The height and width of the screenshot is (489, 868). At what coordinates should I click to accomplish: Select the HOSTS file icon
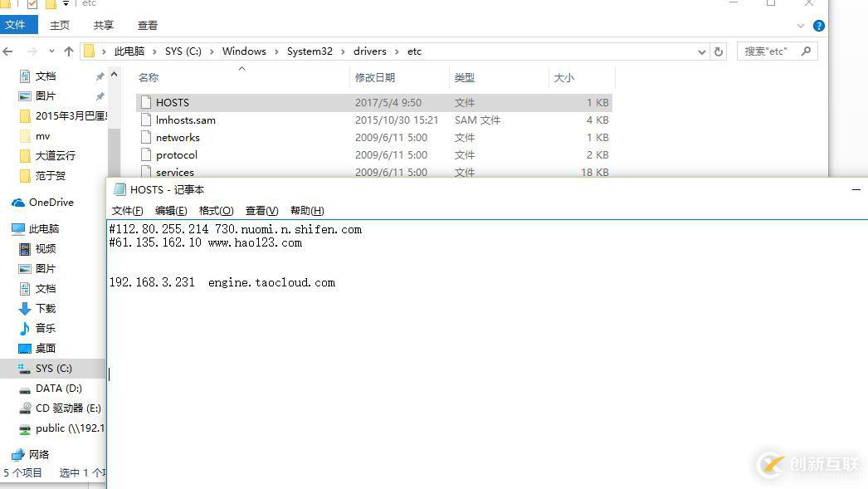pyautogui.click(x=145, y=102)
